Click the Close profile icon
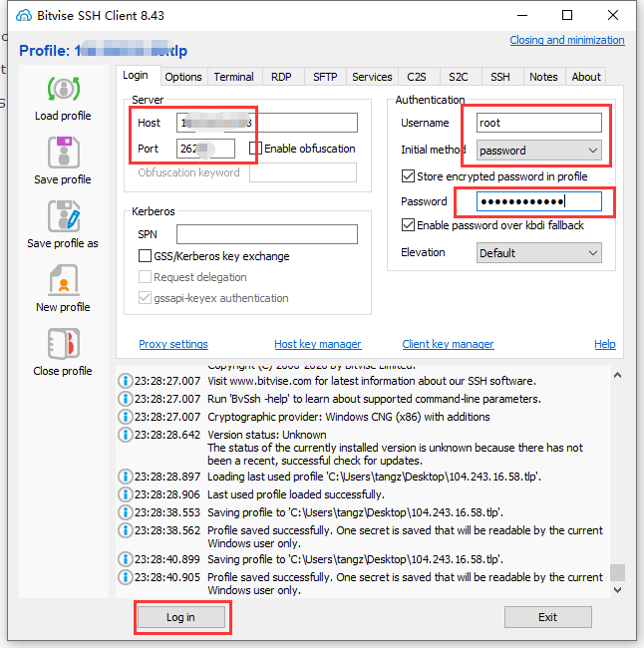The image size is (644, 648). click(63, 344)
